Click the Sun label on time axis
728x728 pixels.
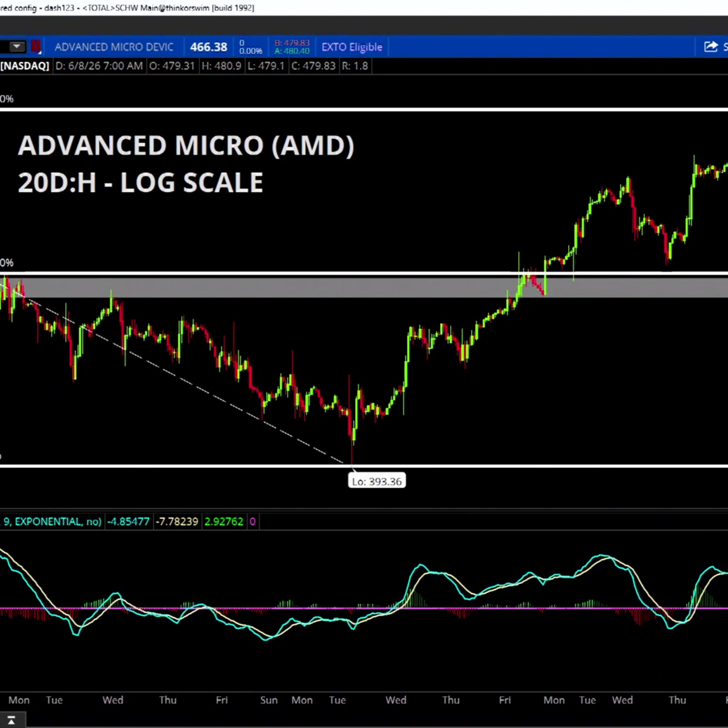(269, 700)
